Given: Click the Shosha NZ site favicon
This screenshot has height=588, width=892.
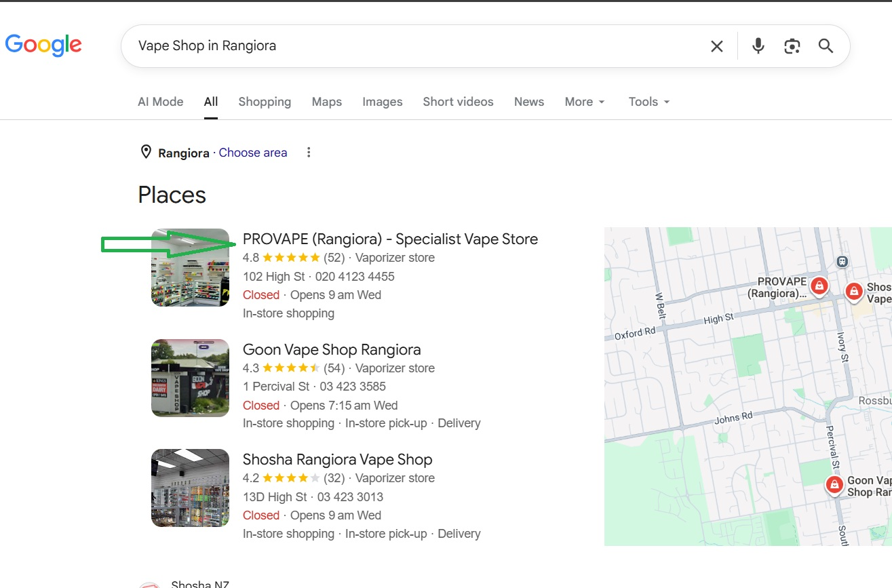Looking at the screenshot, I should (149, 585).
